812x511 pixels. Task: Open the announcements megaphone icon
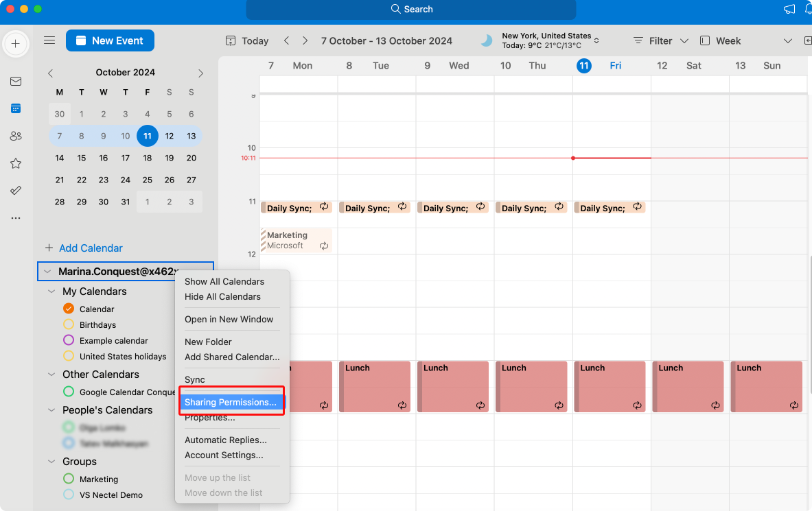(789, 9)
